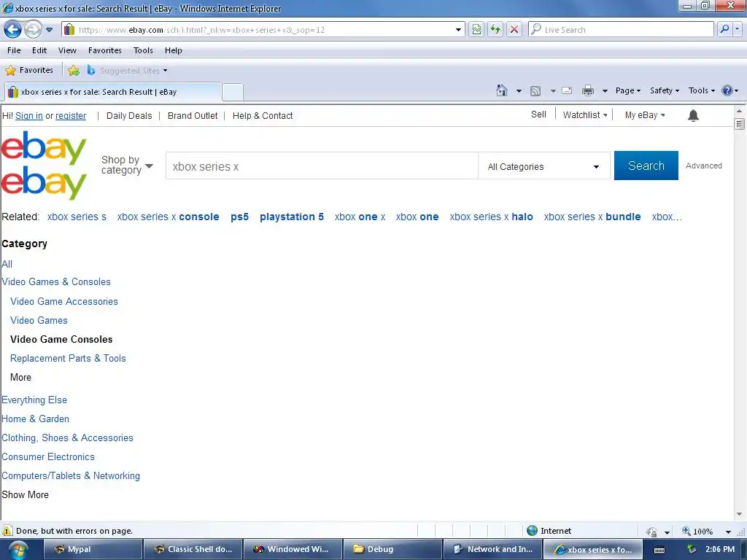Select related search 'xbox series x halo'
This screenshot has height=560, width=747.
coord(491,217)
